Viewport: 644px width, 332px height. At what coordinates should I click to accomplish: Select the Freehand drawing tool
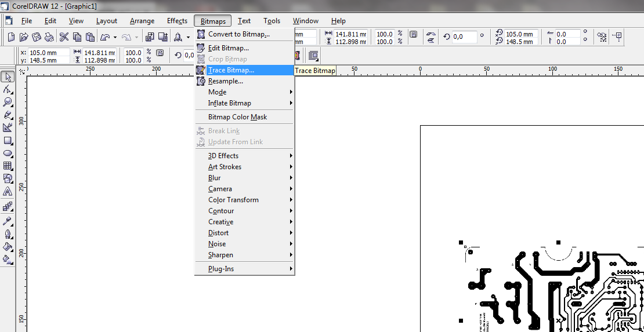click(8, 115)
